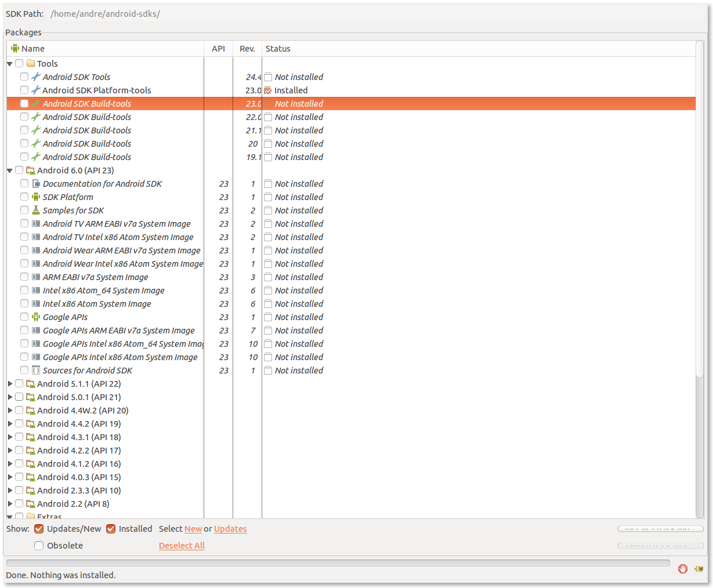Click the Samples for SDK flask icon
This screenshot has width=713, height=588.
pos(36,210)
